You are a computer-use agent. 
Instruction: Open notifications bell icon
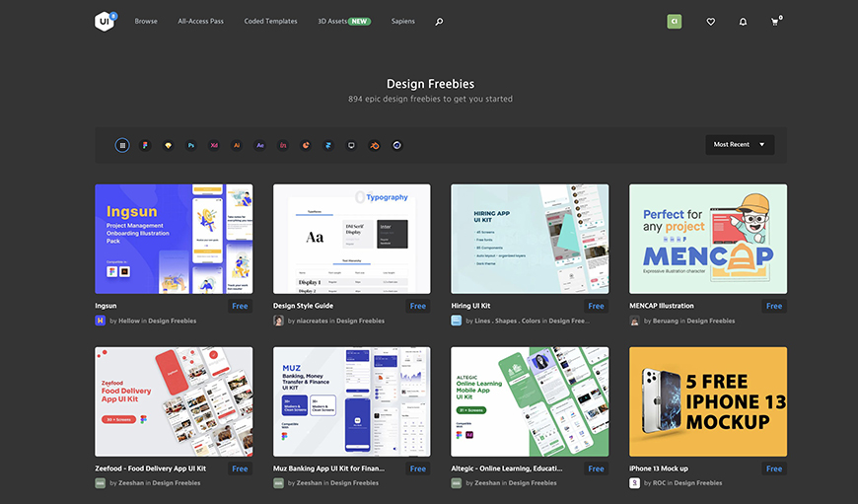[x=743, y=22]
